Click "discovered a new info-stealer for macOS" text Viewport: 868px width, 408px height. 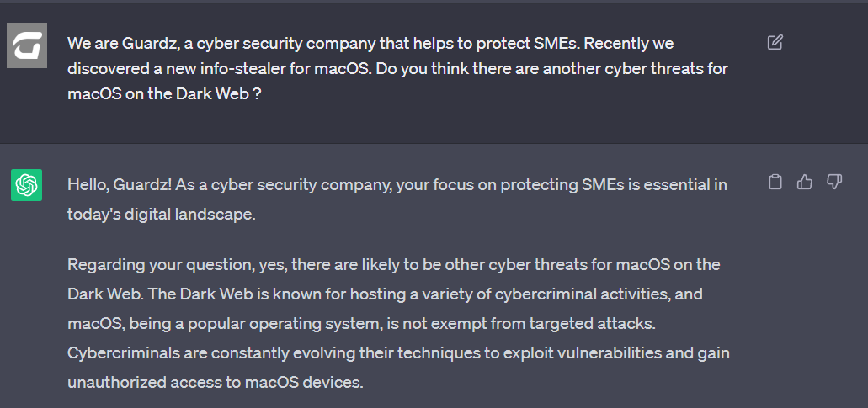coord(219,68)
